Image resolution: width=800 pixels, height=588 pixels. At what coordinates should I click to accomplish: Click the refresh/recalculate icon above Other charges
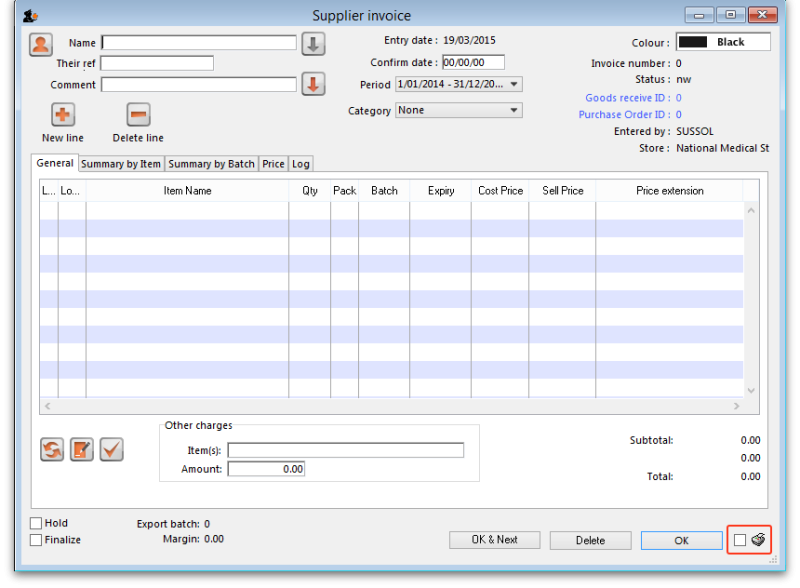point(51,450)
